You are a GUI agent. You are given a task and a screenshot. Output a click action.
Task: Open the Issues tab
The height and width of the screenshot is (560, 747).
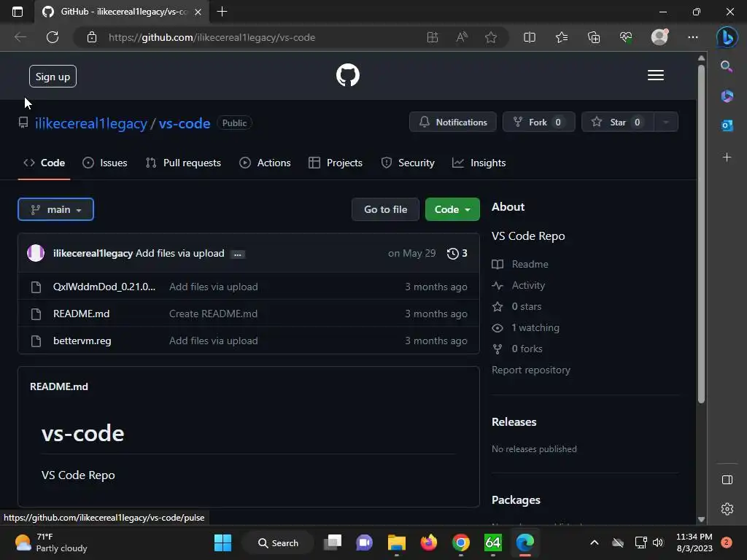point(105,163)
